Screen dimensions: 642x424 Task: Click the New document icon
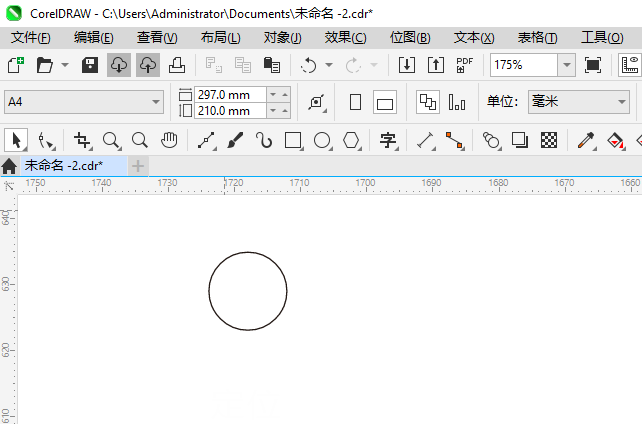(x=16, y=65)
